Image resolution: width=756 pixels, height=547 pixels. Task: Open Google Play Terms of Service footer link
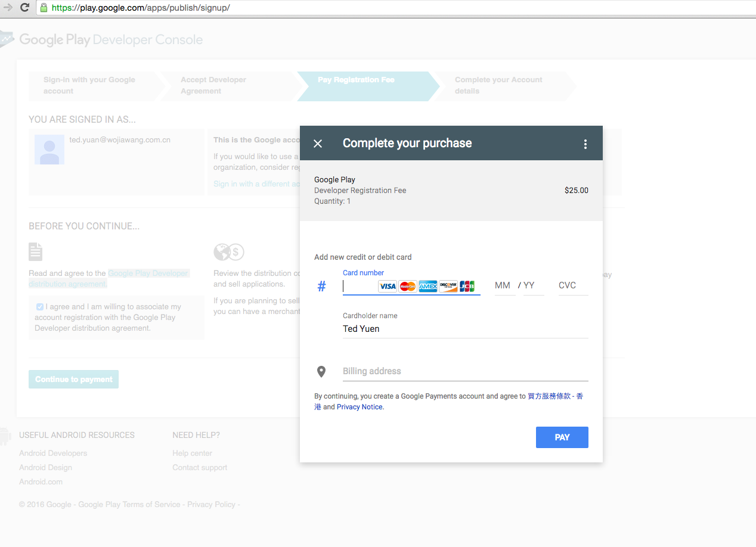click(129, 505)
